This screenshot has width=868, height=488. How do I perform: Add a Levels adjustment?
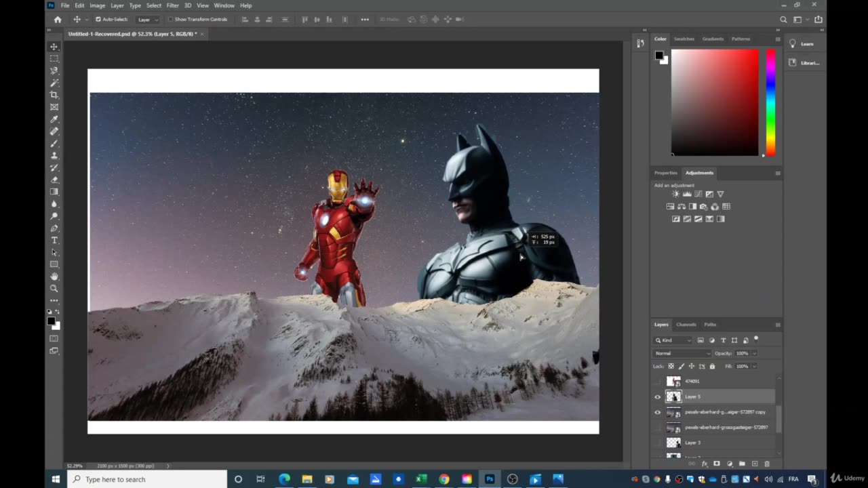[687, 194]
